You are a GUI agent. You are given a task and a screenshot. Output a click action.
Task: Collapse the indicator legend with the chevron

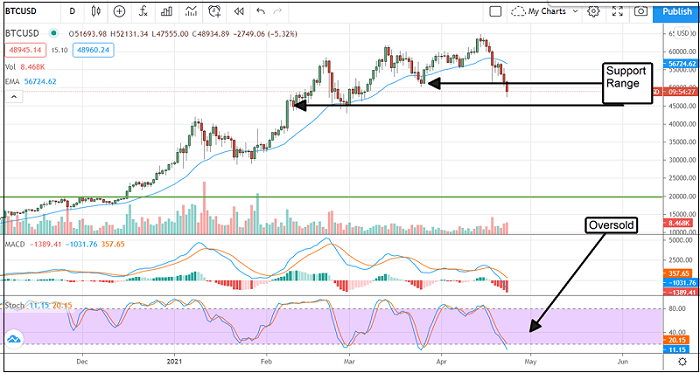pyautogui.click(x=13, y=96)
